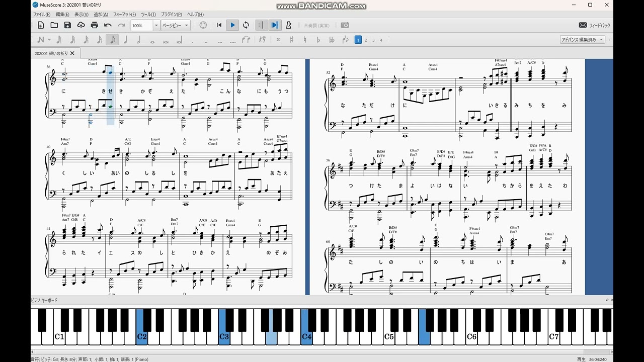Open the ページビュー view mode dropdown

pyautogui.click(x=176, y=25)
